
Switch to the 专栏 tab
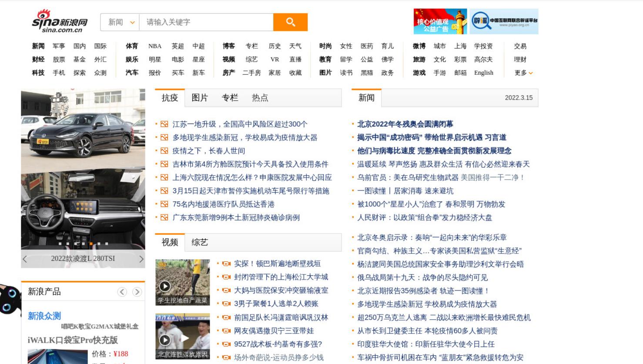coord(230,98)
